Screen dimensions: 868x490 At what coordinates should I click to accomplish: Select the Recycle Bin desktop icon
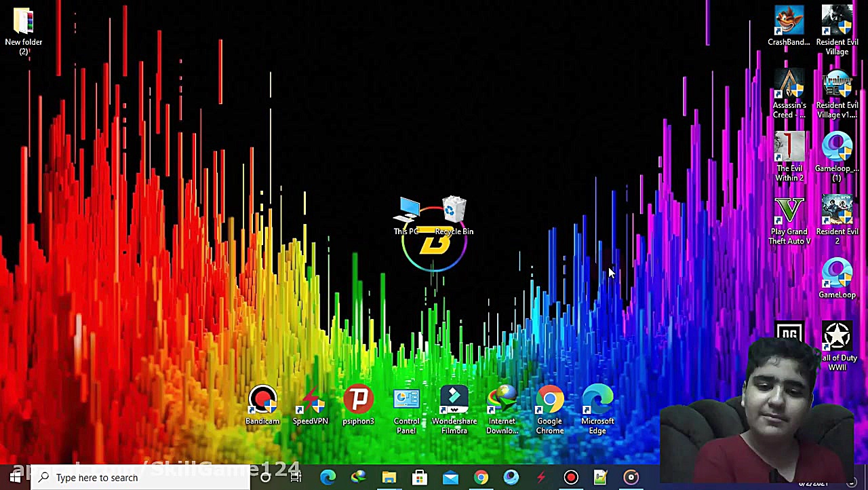pyautogui.click(x=454, y=216)
